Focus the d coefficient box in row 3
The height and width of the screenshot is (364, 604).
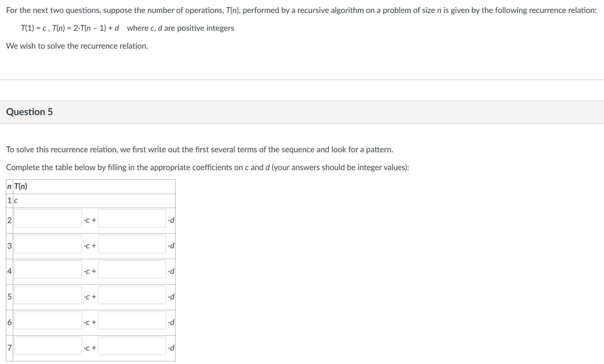tap(132, 244)
